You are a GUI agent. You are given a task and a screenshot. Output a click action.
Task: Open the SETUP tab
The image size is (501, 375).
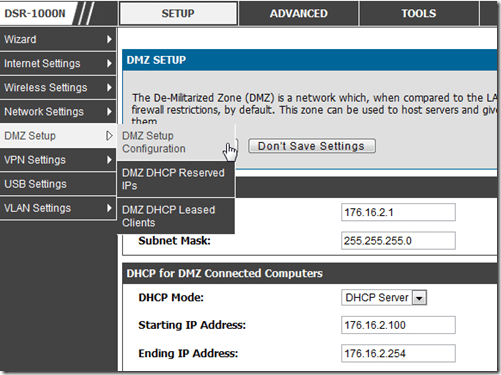pyautogui.click(x=178, y=13)
